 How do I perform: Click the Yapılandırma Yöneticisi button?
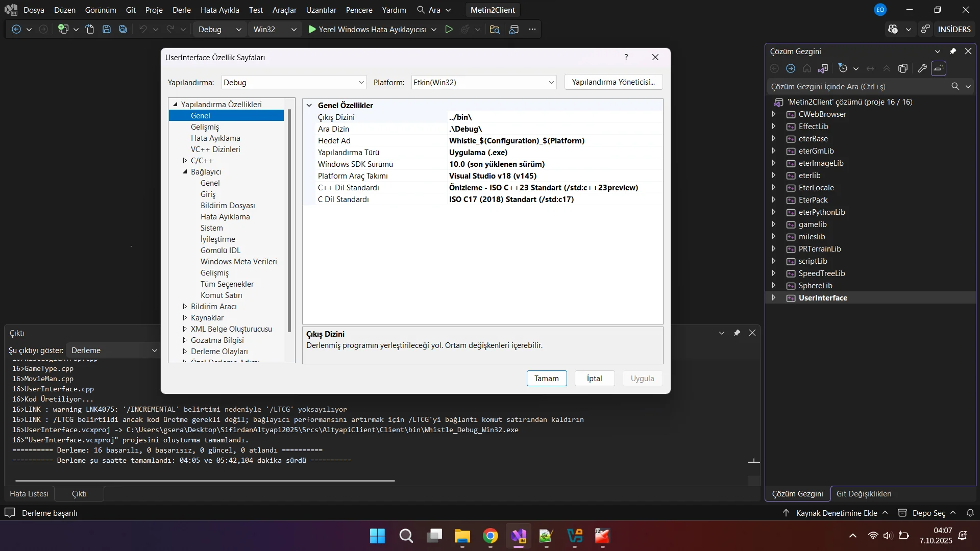click(613, 82)
